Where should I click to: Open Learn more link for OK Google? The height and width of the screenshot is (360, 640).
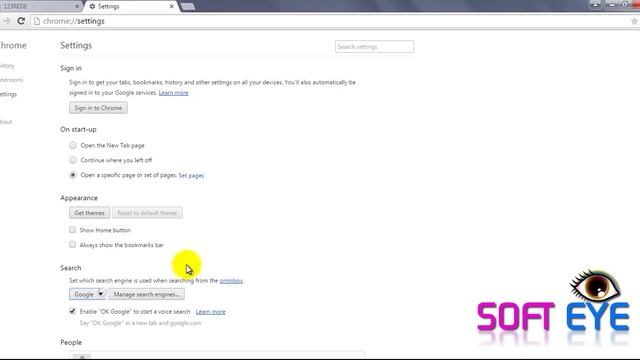click(211, 311)
